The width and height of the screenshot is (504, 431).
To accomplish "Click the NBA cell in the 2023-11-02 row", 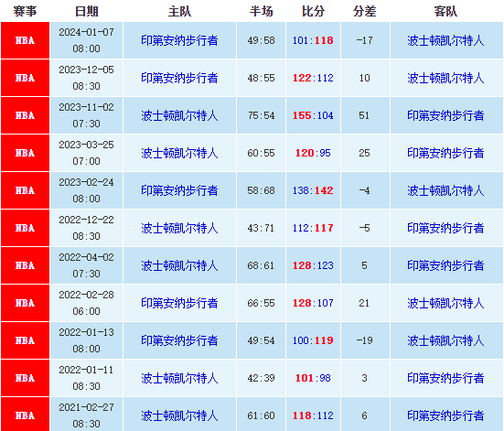I will pyautogui.click(x=25, y=115).
